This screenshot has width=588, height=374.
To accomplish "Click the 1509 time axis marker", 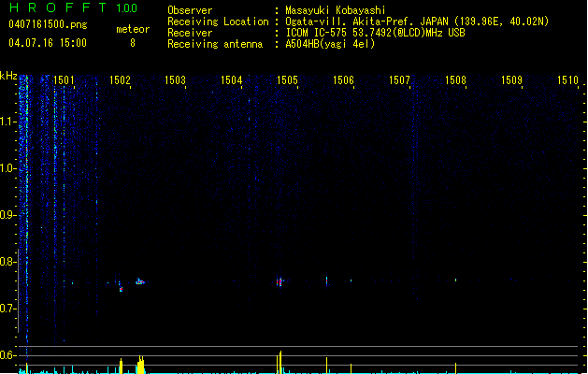I will coord(511,79).
